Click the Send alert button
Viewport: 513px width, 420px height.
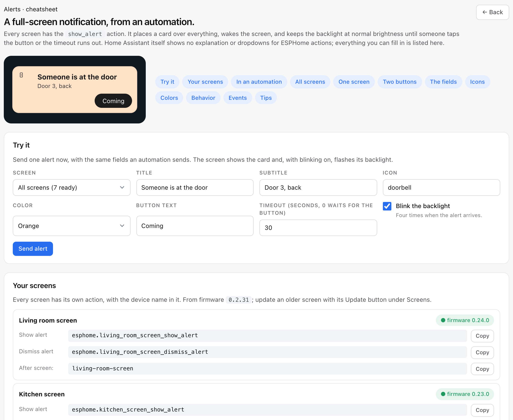click(x=33, y=249)
